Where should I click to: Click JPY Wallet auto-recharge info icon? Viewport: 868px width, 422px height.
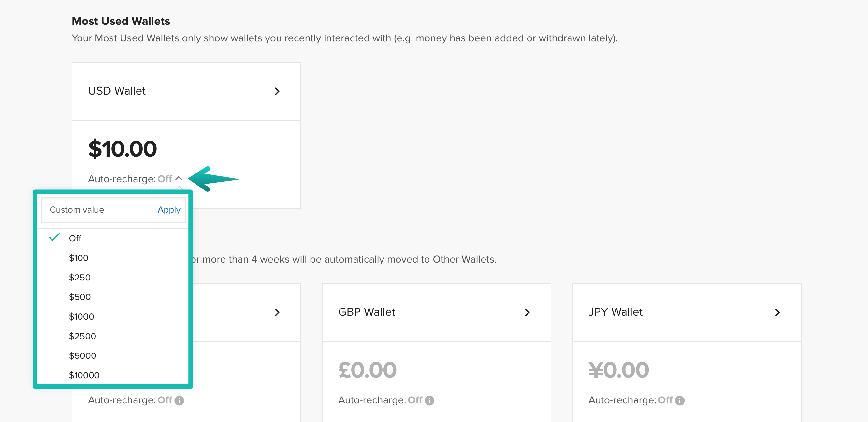680,400
